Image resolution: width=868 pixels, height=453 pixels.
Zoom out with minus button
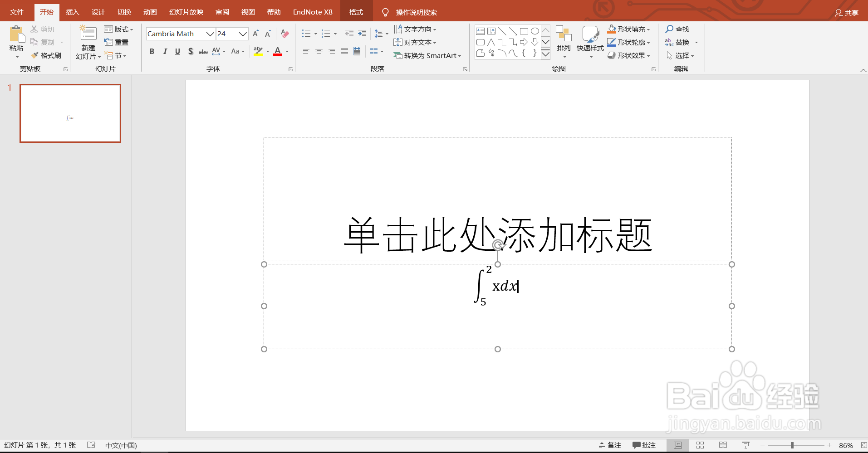pyautogui.click(x=763, y=445)
